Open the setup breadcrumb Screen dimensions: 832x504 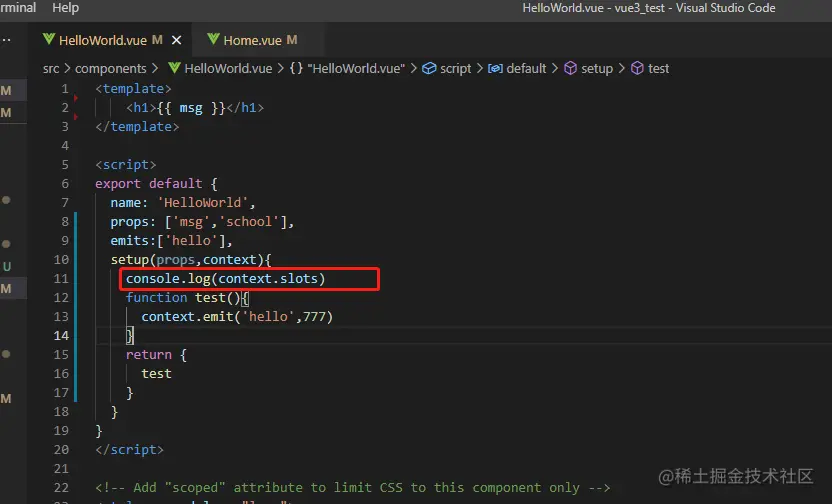click(597, 69)
